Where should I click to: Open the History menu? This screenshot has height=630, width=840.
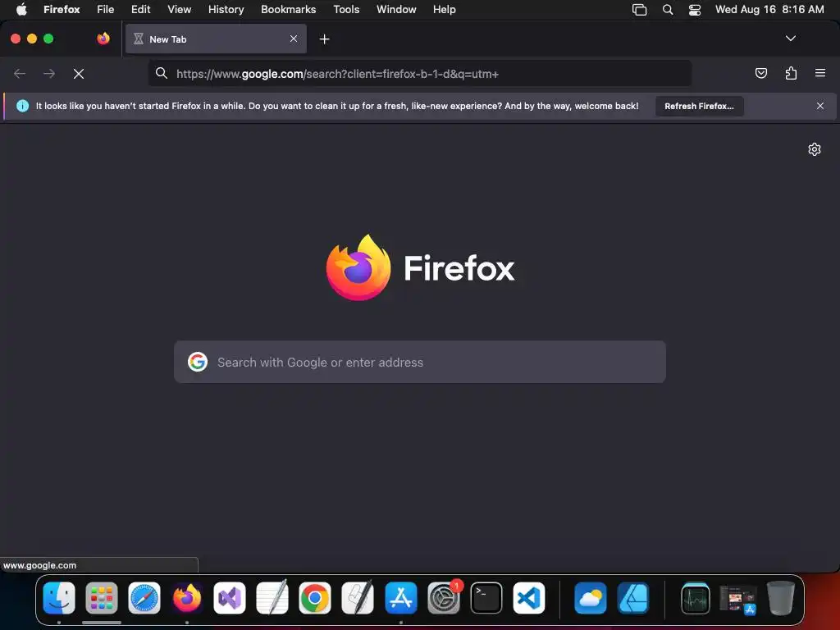point(226,10)
